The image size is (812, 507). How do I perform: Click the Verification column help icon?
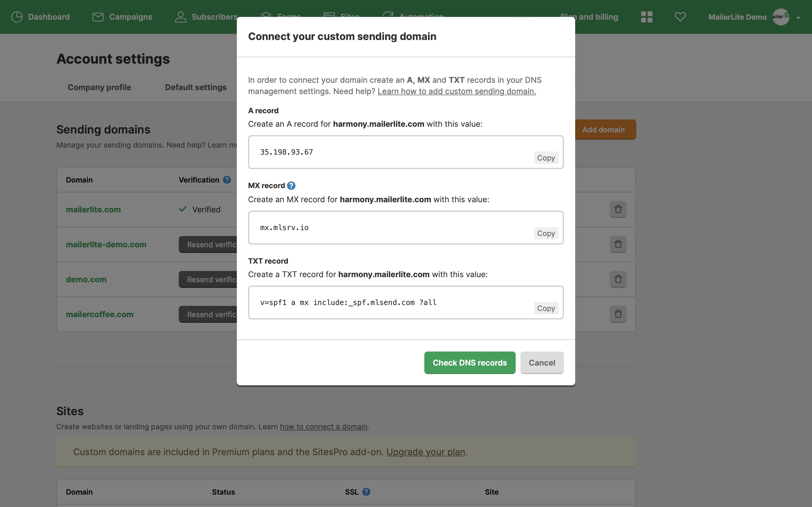(227, 180)
